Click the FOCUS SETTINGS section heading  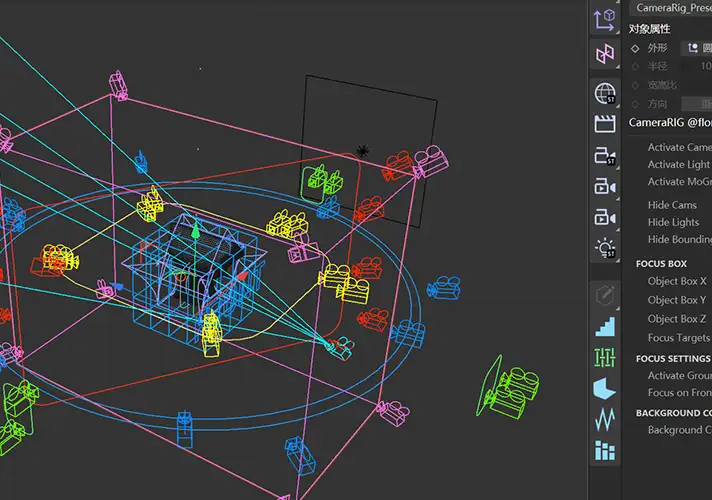(673, 359)
